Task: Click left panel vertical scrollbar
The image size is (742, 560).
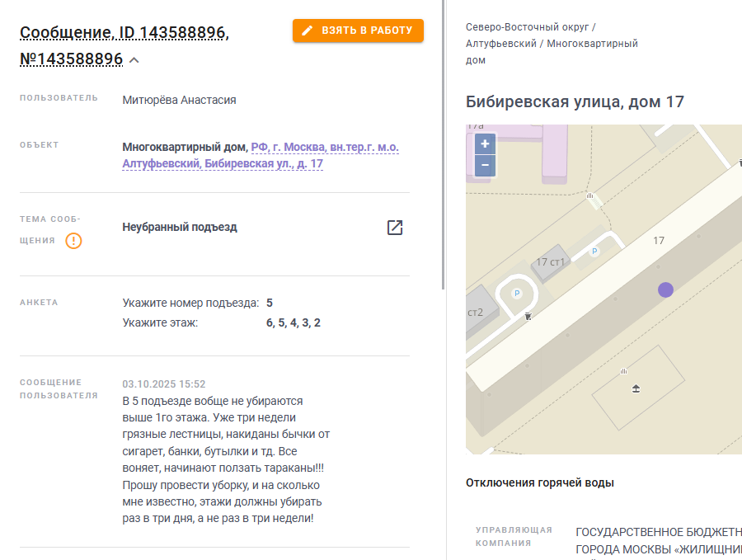Action: pyautogui.click(x=443, y=144)
